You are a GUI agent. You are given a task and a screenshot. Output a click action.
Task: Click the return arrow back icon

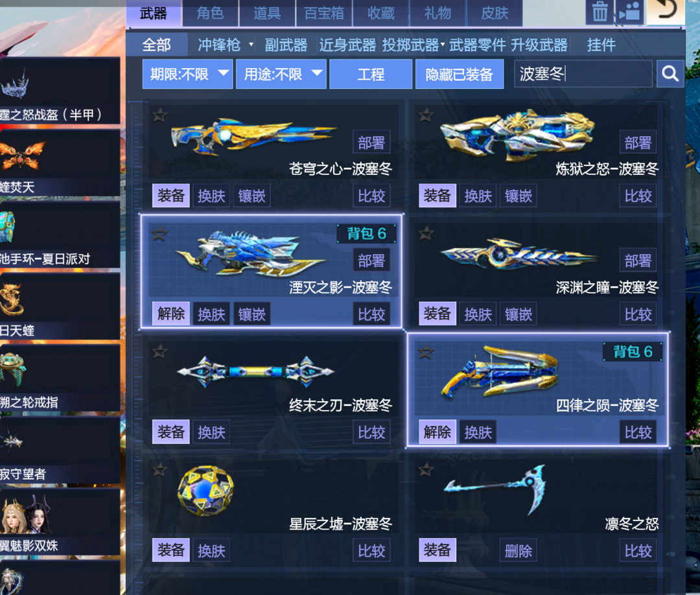[x=666, y=11]
